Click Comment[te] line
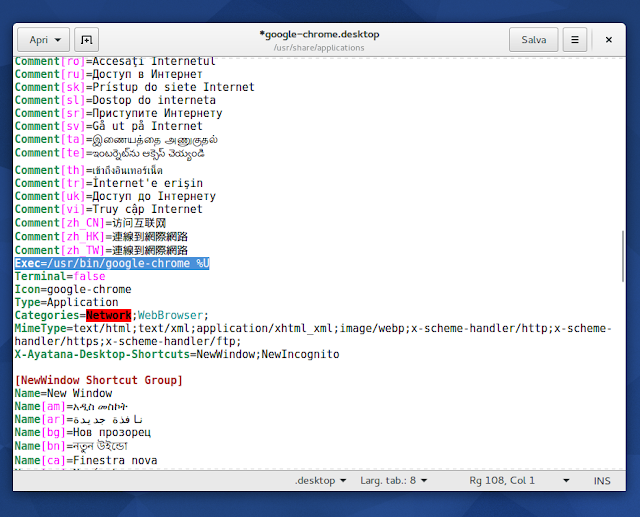 click(109, 153)
